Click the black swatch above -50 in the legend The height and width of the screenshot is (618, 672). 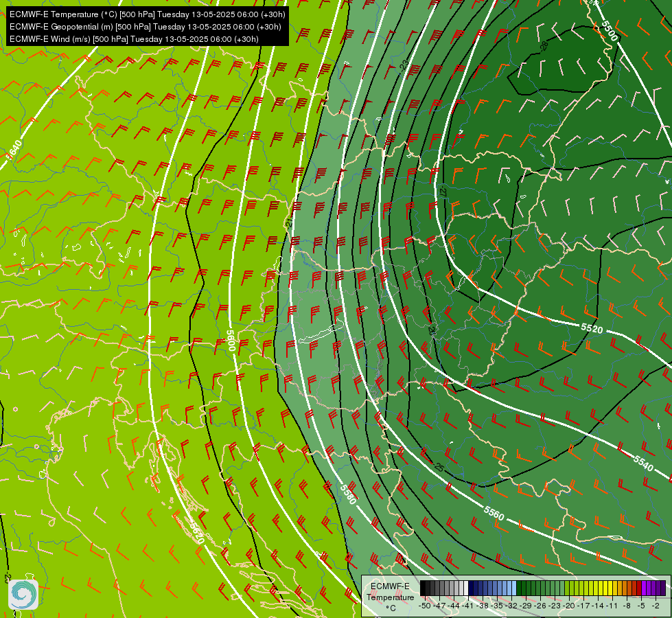click(423, 588)
